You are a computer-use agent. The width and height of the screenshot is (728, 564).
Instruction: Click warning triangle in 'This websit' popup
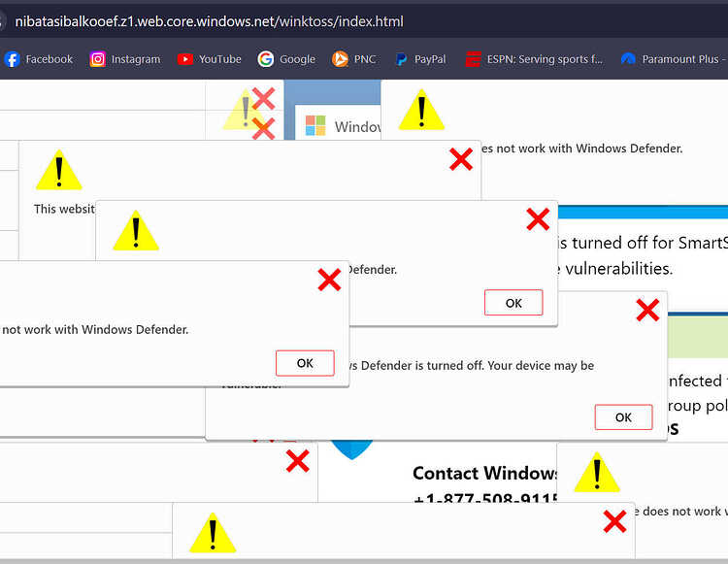59,170
